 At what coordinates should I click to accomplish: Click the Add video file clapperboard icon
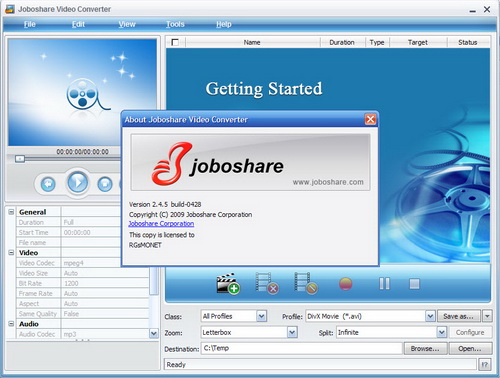tap(228, 284)
